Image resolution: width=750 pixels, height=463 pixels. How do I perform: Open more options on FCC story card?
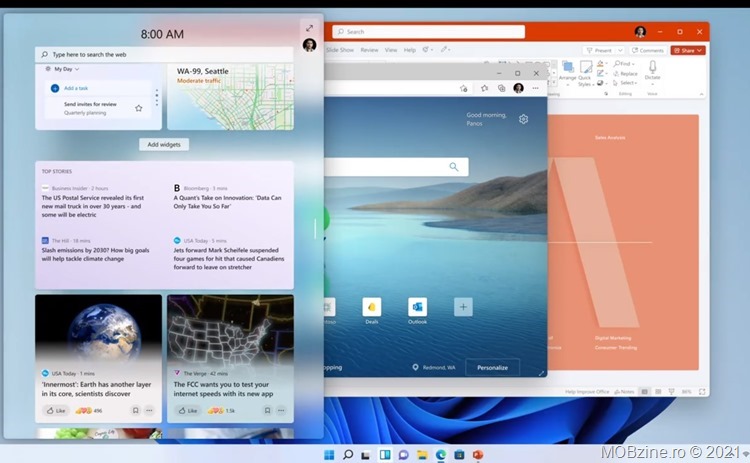coord(281,410)
